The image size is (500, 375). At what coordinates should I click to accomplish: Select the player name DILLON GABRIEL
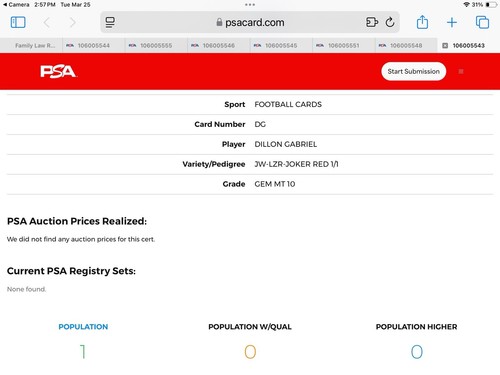pos(286,144)
